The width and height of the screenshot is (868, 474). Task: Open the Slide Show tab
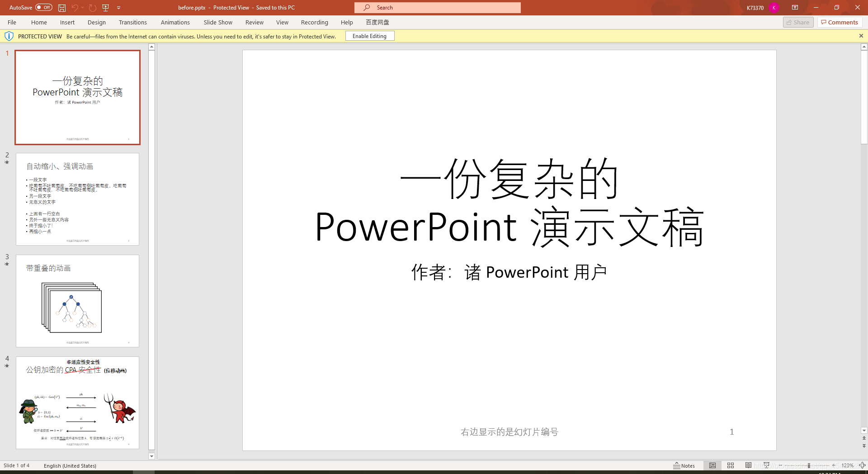[x=218, y=22]
